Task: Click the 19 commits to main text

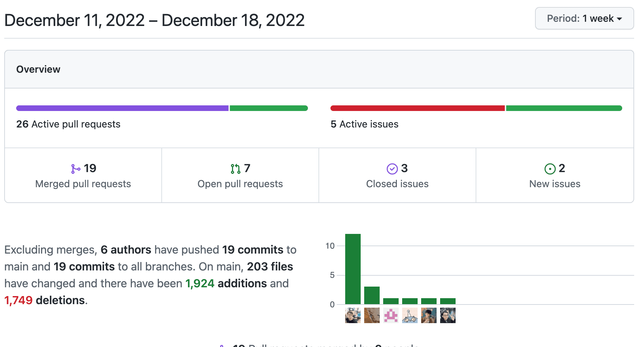Action: point(252,250)
